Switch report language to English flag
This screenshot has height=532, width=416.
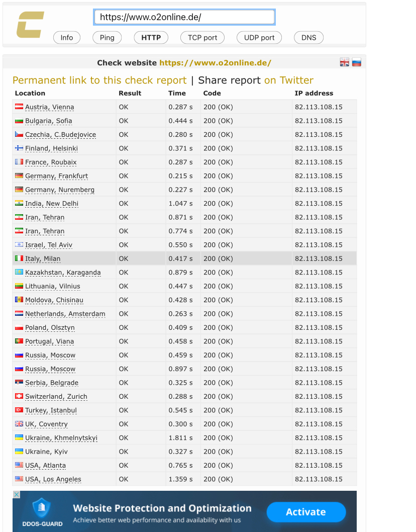point(345,62)
